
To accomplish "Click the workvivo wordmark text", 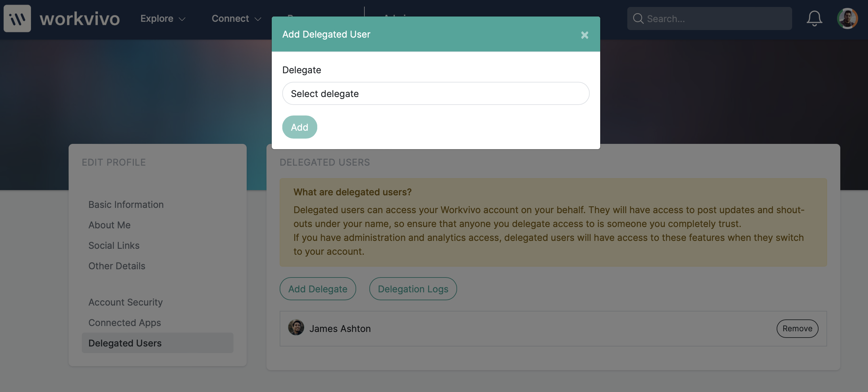I will point(79,18).
